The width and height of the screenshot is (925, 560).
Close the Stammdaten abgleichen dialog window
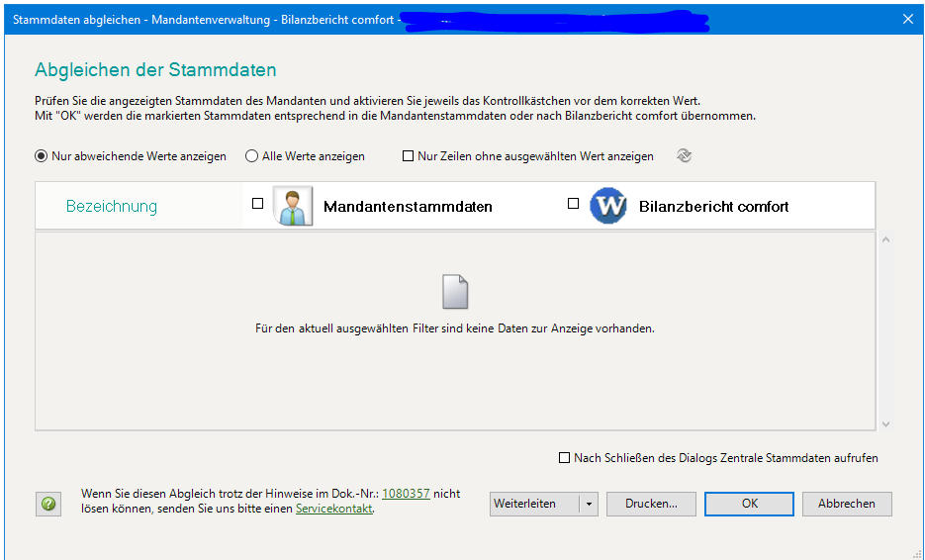pos(908,20)
